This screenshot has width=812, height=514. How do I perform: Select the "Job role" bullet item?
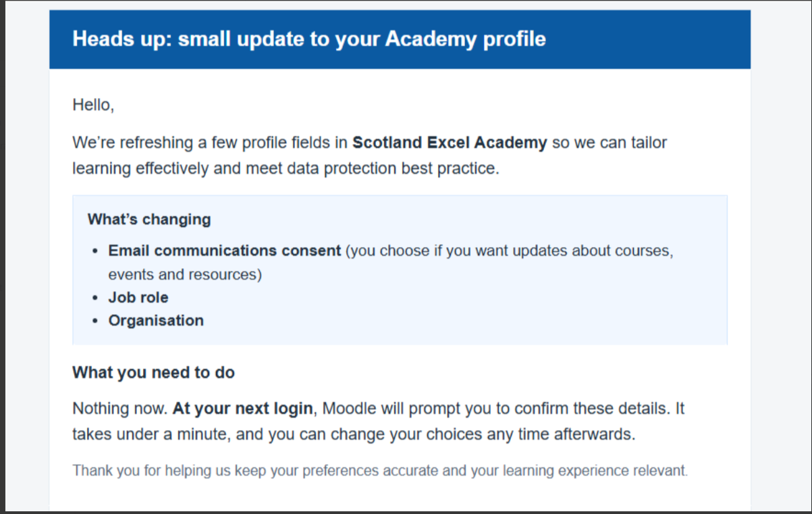pos(138,297)
